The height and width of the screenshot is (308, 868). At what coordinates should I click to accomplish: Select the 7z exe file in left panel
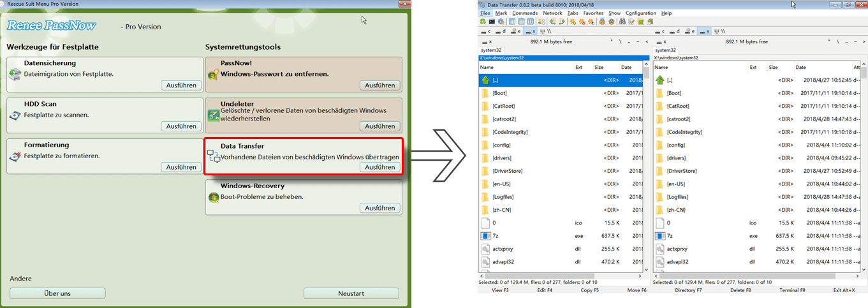tap(495, 235)
